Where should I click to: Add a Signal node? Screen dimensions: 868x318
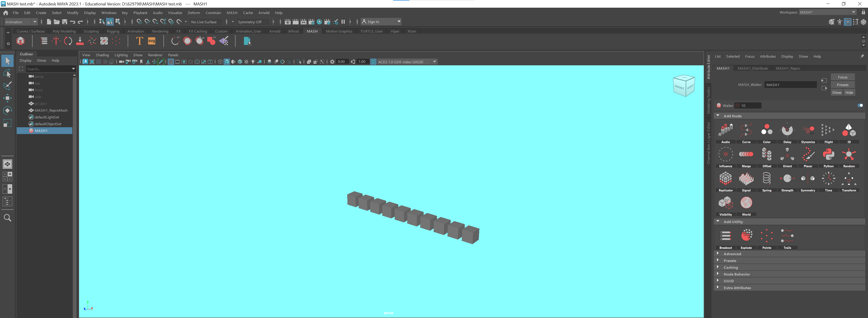click(x=746, y=179)
